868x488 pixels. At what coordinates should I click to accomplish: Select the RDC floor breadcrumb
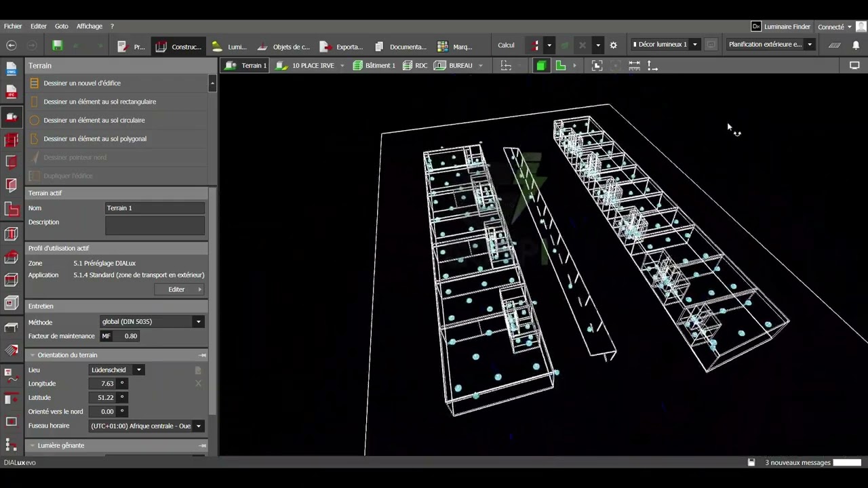pyautogui.click(x=415, y=66)
